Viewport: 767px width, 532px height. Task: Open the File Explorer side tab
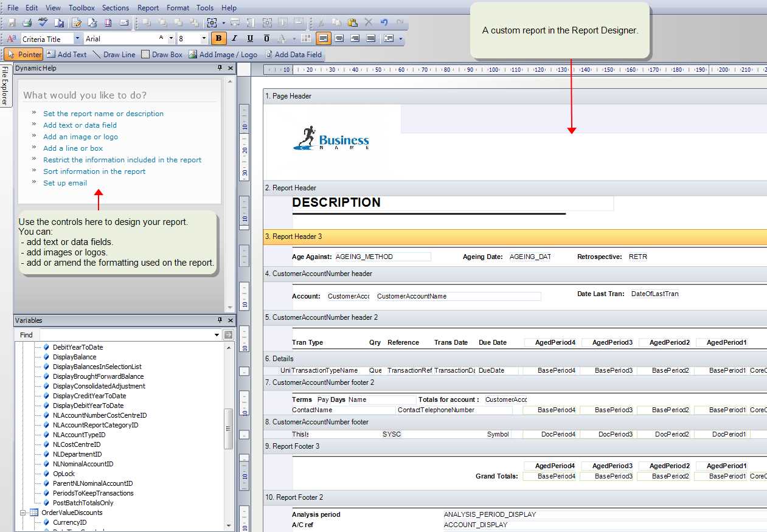pos(5,85)
